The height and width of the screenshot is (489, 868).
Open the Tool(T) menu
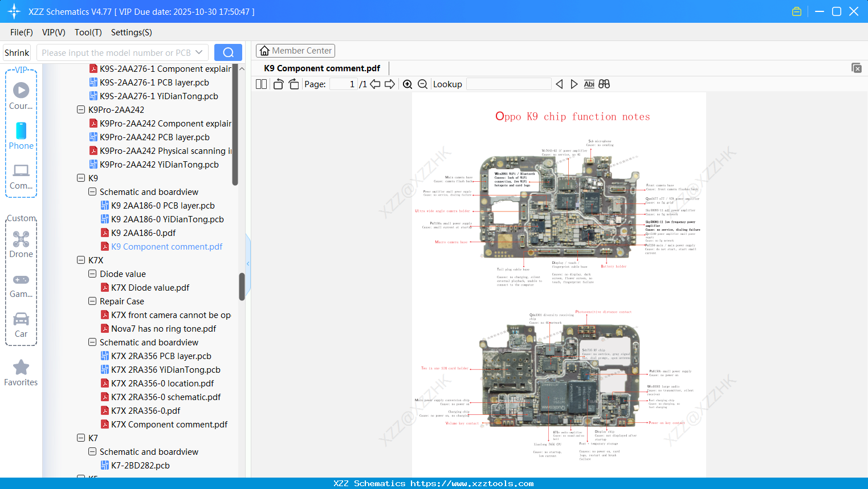pos(88,32)
